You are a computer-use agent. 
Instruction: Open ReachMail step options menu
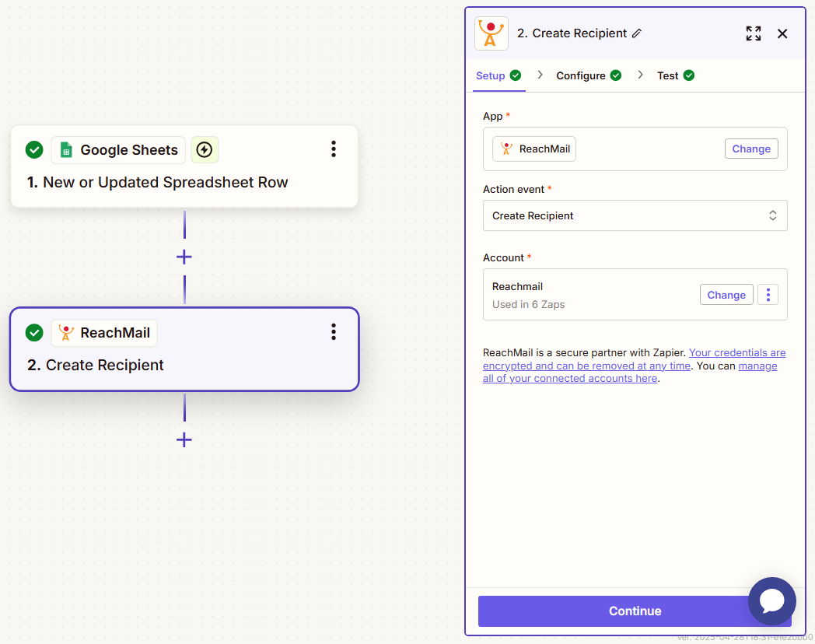pos(334,332)
